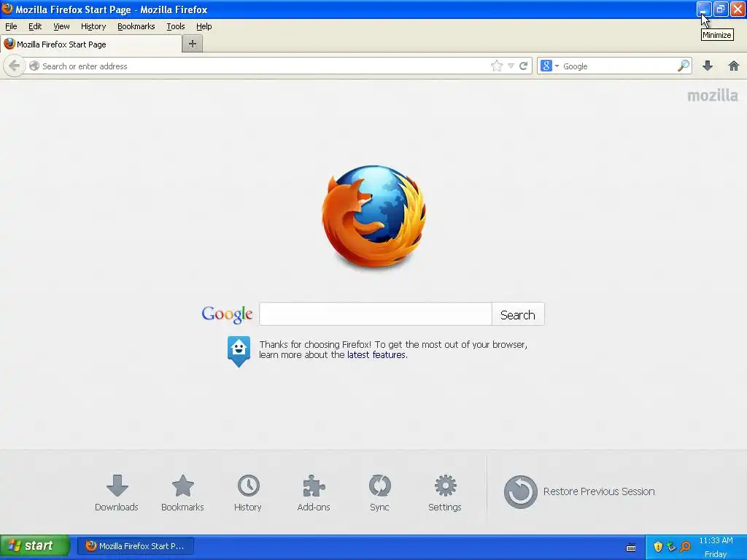Open the Windows start menu

[35, 545]
